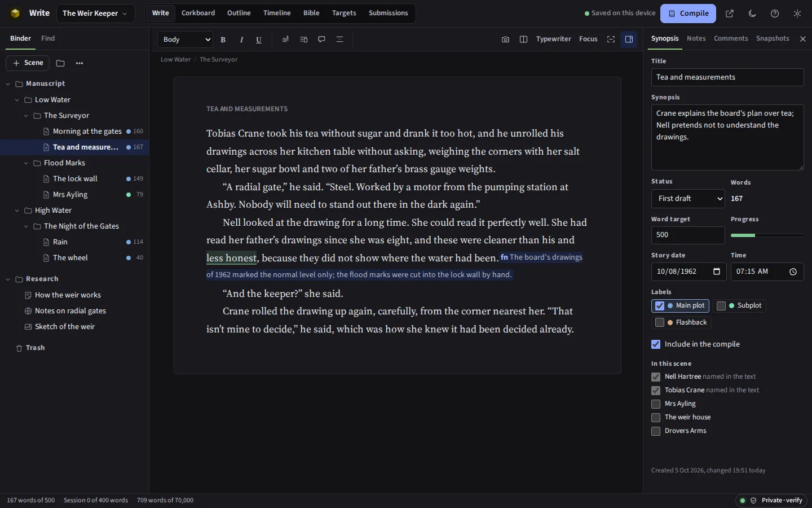The width and height of the screenshot is (812, 508).
Task: Open the Body paragraph style dropdown
Action: click(x=186, y=40)
